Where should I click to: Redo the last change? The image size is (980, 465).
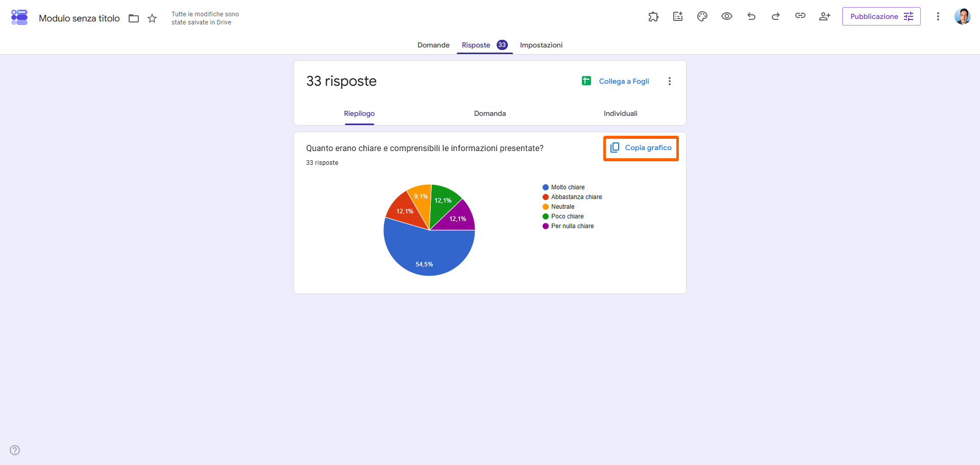(776, 16)
